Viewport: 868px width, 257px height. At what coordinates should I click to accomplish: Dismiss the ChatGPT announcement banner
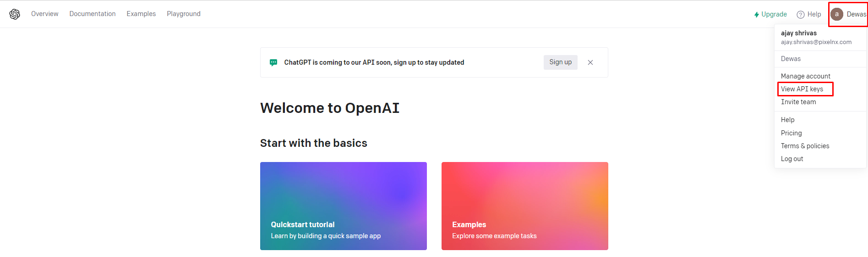pyautogui.click(x=590, y=62)
